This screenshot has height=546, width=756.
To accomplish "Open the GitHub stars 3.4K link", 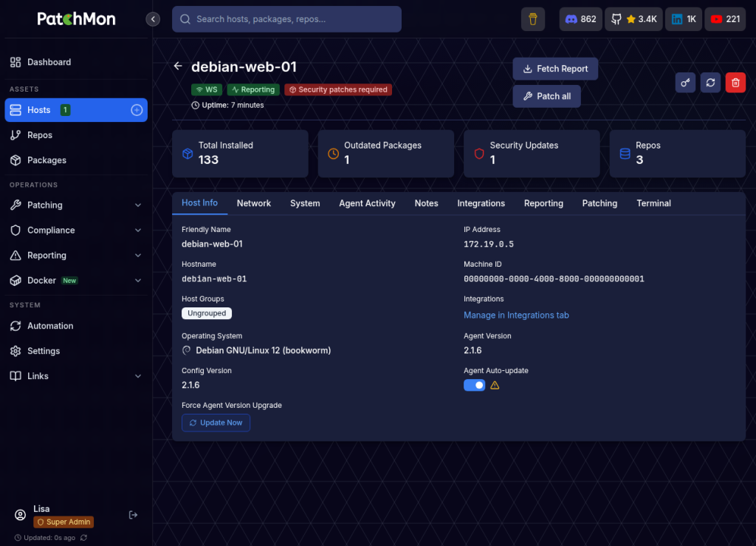I will point(633,19).
